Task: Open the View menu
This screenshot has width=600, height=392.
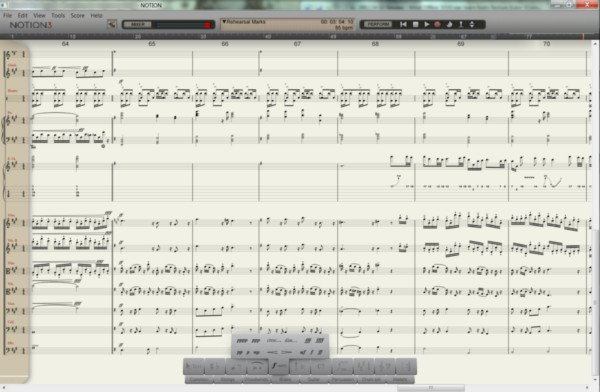Action: [x=39, y=15]
